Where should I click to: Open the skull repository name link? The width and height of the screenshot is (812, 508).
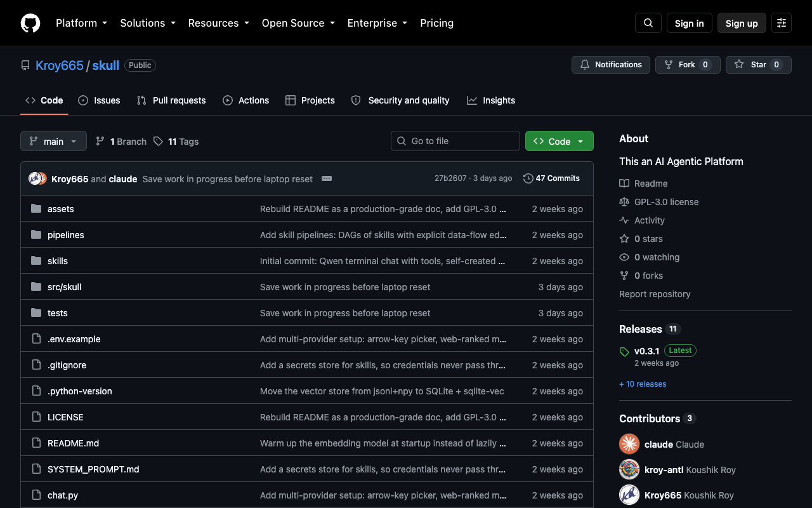pos(106,65)
